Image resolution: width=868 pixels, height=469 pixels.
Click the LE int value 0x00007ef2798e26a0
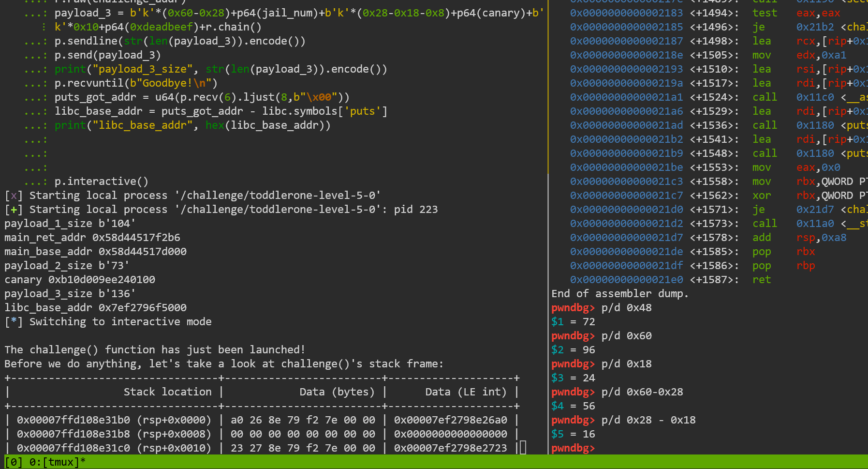451,420
